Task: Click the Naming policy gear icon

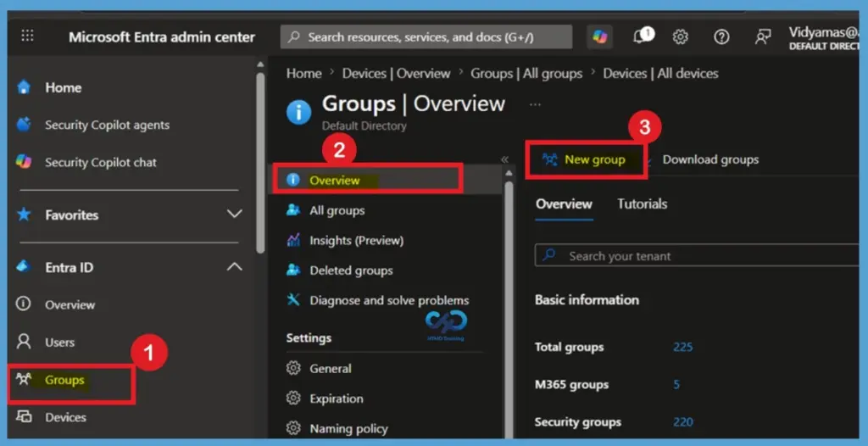Action: point(292,427)
